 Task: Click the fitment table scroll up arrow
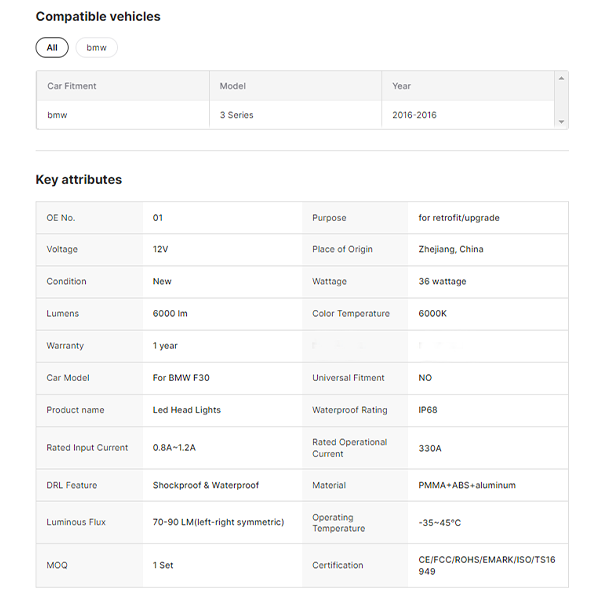tap(562, 78)
